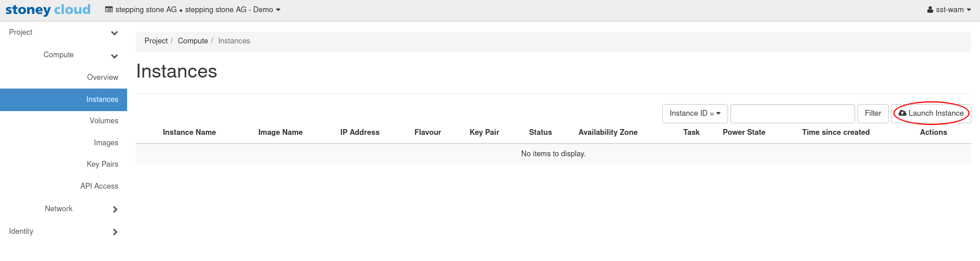980x261 pixels.
Task: Click the stoney cloud logo
Action: tap(48, 10)
